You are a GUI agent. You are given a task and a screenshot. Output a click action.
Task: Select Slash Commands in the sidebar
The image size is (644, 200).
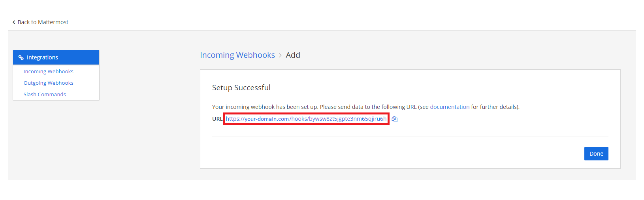point(45,95)
